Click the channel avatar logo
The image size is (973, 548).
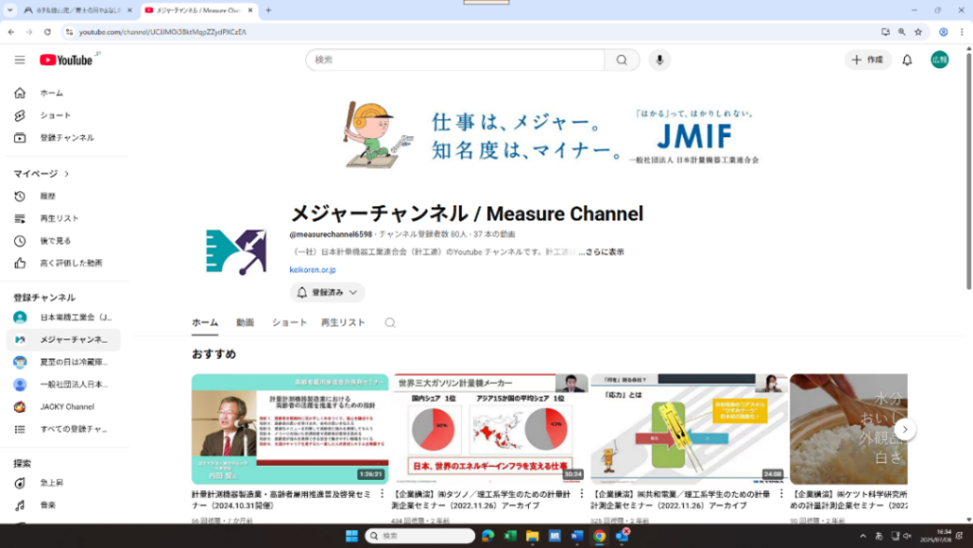(x=236, y=252)
